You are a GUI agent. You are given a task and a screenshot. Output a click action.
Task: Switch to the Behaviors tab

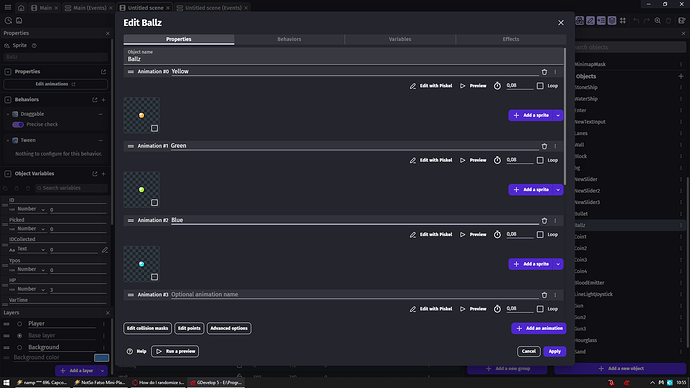(x=289, y=39)
